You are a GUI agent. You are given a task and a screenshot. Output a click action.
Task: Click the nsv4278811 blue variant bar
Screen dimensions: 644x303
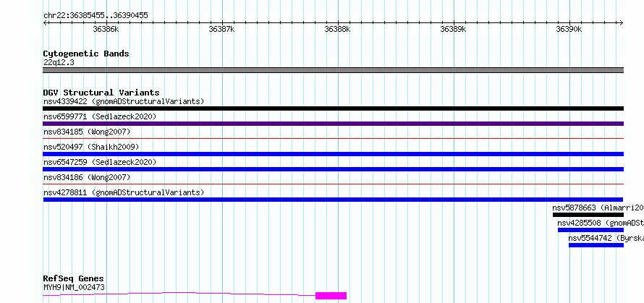[x=333, y=200]
